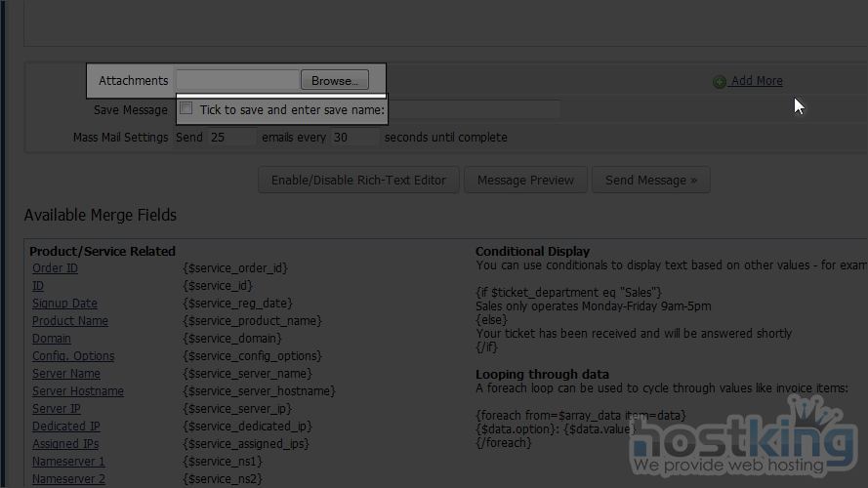Click the Browse button for attachments
The width and height of the screenshot is (868, 488).
[x=335, y=80]
